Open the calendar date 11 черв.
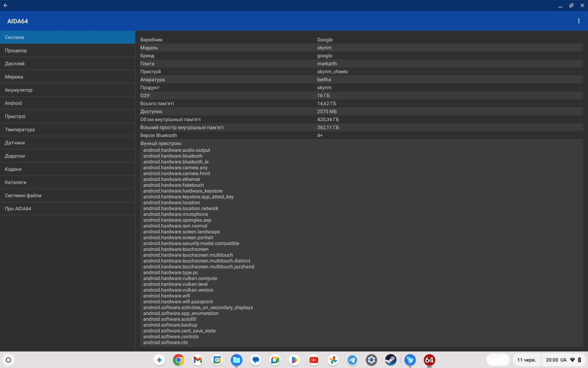The image size is (588, 368). pyautogui.click(x=526, y=360)
